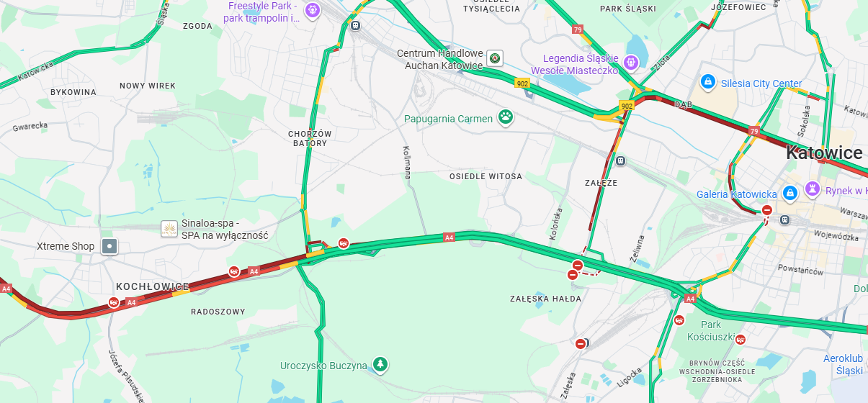Select the Centrum Handlowe Auchan Katowice marker icon
Screen dimensions: 868x403
pos(495,58)
